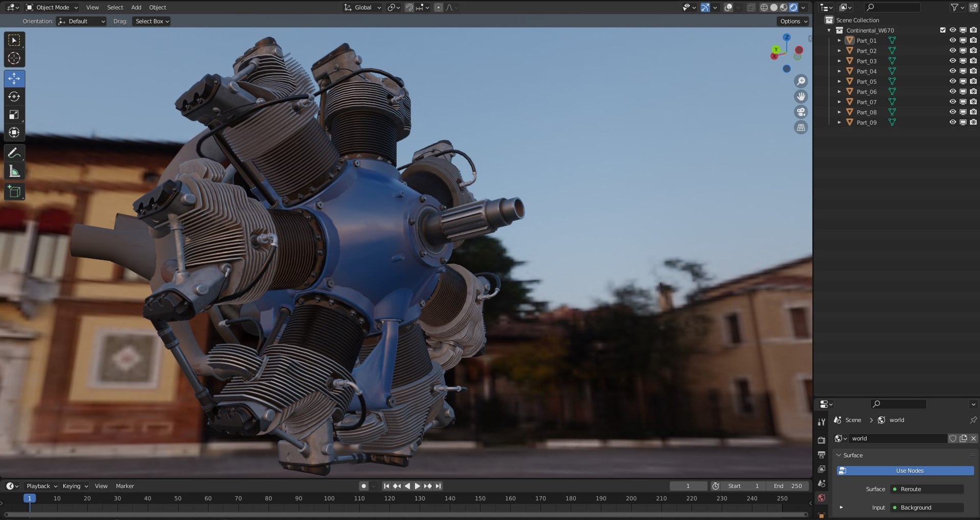Activate the Transform tool

[x=14, y=132]
